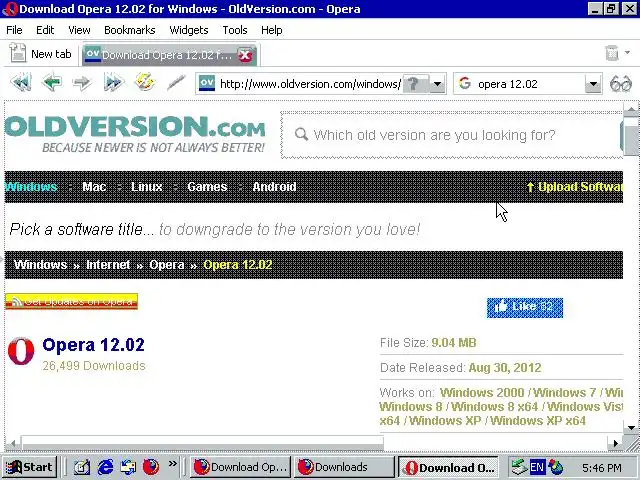
Task: Open the closed tabs dropdown arrow
Action: (x=627, y=53)
